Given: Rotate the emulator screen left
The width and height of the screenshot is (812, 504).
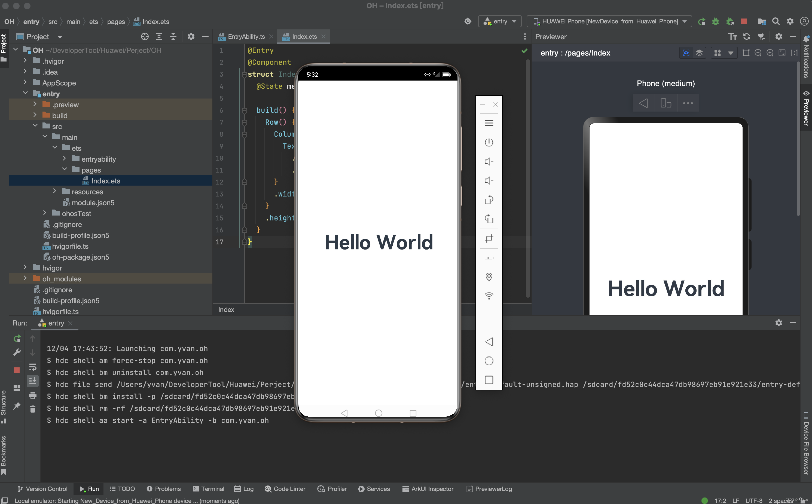Looking at the screenshot, I should [489, 200].
